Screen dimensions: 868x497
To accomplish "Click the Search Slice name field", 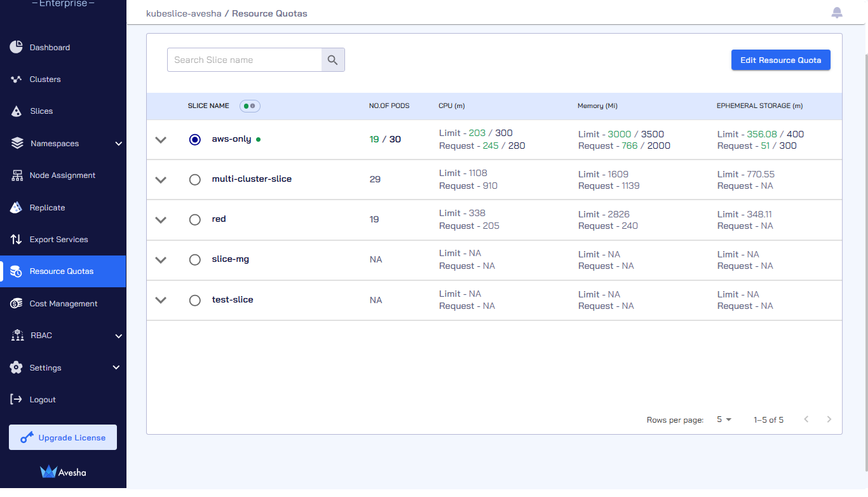I will tap(245, 60).
